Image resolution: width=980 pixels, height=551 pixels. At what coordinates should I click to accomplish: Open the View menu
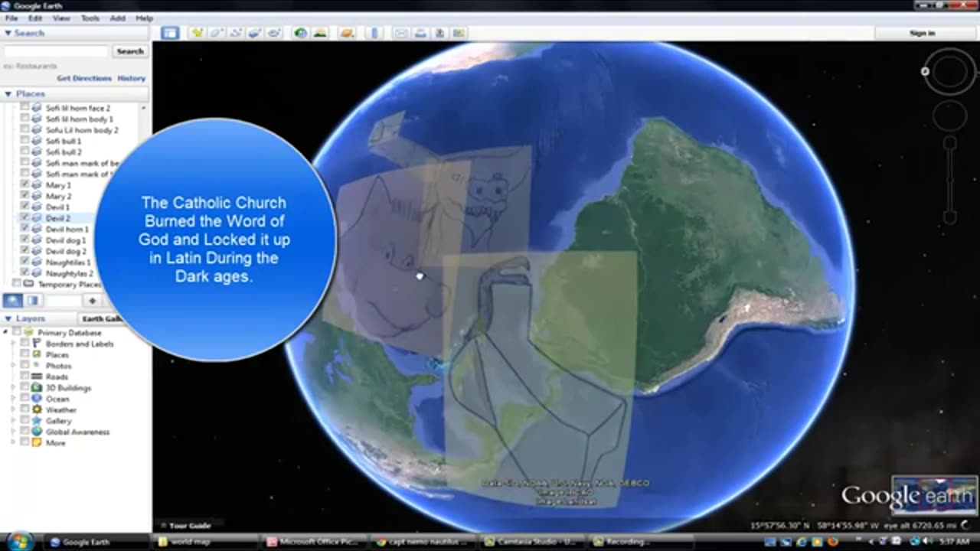coord(61,18)
